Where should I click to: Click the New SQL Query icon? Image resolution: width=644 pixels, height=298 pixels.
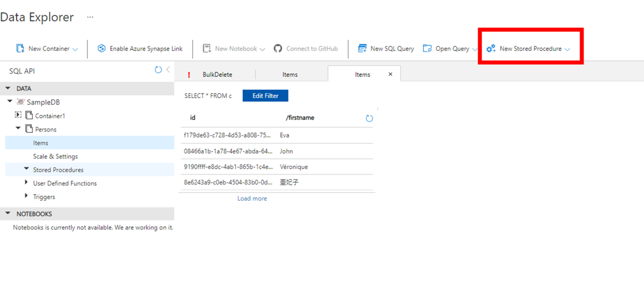point(362,49)
